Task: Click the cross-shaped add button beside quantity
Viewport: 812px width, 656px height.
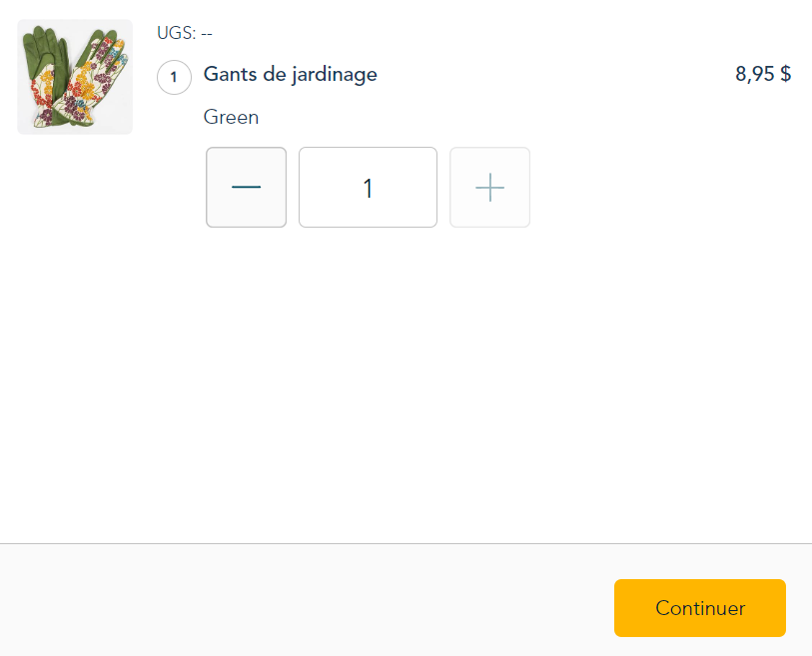Action: [489, 187]
